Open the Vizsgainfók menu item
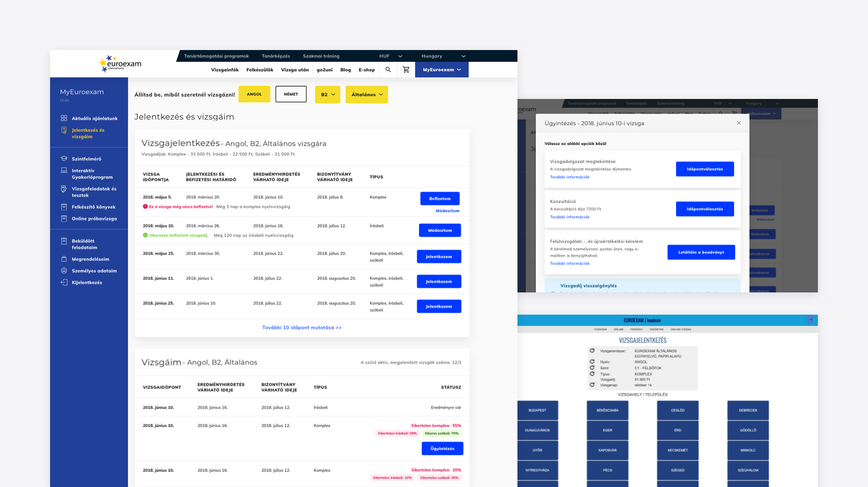This screenshot has height=487, width=868. click(225, 70)
